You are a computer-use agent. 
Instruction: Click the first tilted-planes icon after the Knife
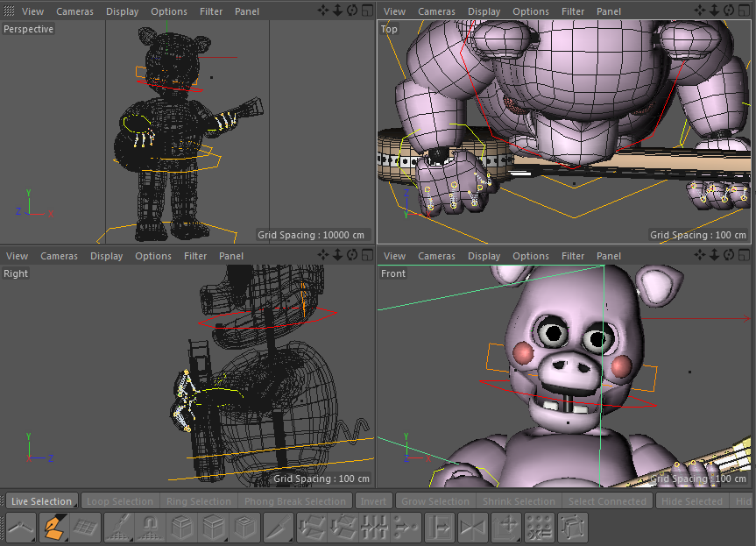[312, 527]
